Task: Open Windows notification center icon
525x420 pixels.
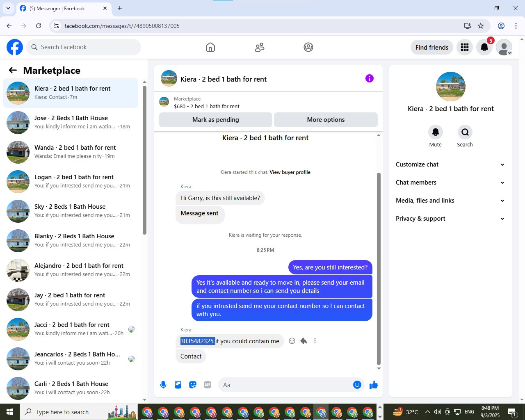Action: [x=512, y=412]
